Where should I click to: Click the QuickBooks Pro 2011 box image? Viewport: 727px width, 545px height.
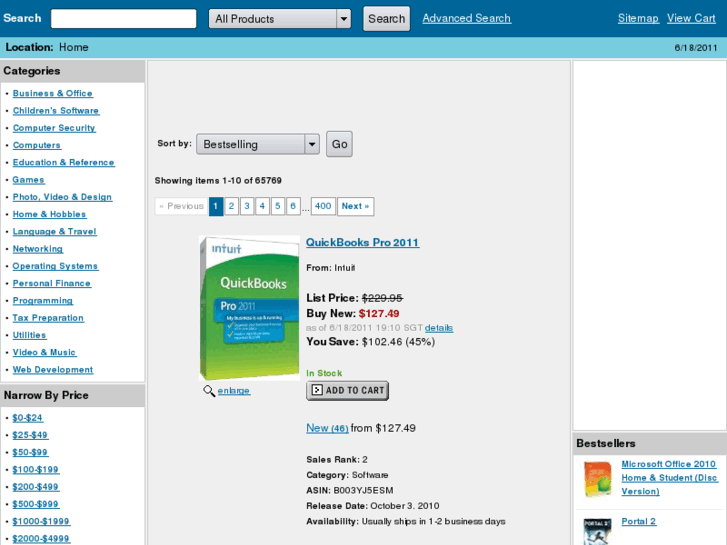pyautogui.click(x=249, y=308)
